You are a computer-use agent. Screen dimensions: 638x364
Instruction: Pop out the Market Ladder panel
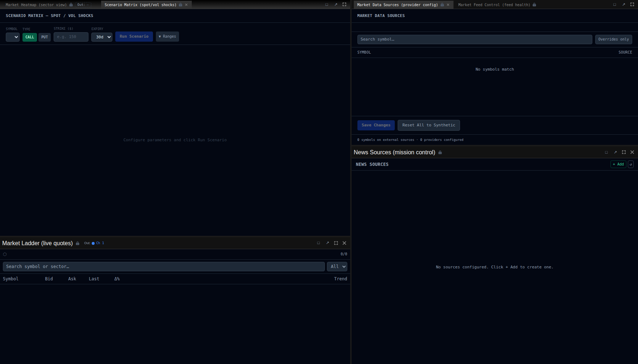coord(327,243)
